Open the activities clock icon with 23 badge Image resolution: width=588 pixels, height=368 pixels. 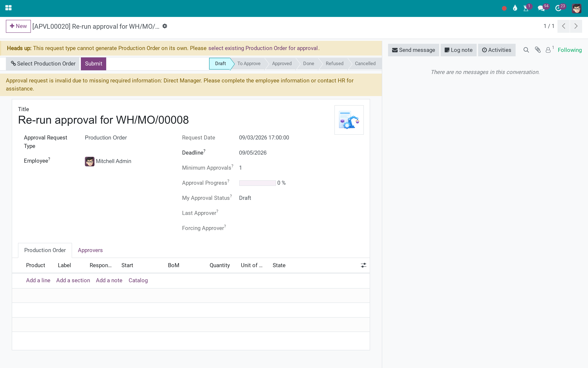click(558, 8)
